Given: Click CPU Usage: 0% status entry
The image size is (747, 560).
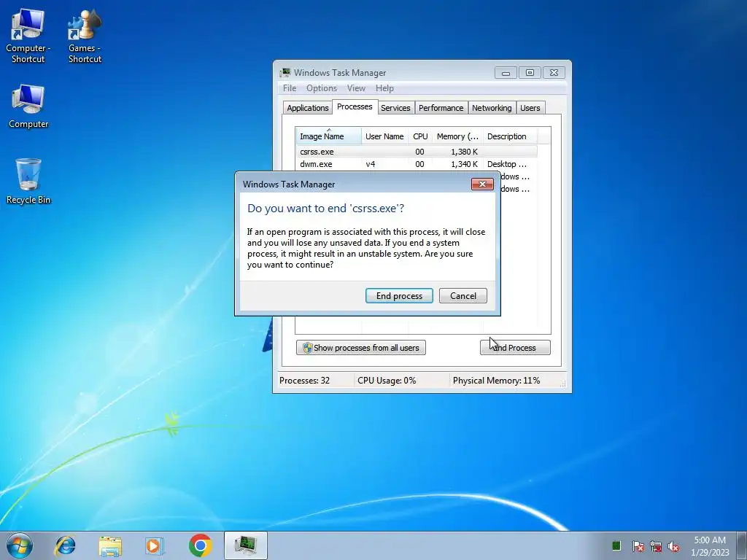Looking at the screenshot, I should (x=387, y=381).
